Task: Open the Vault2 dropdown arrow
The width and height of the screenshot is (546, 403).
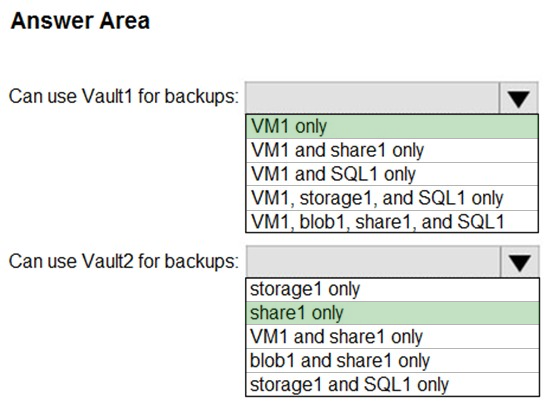Action: [x=520, y=262]
